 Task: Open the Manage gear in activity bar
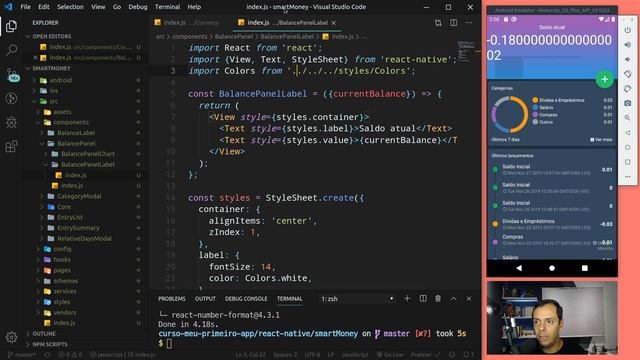[11, 337]
